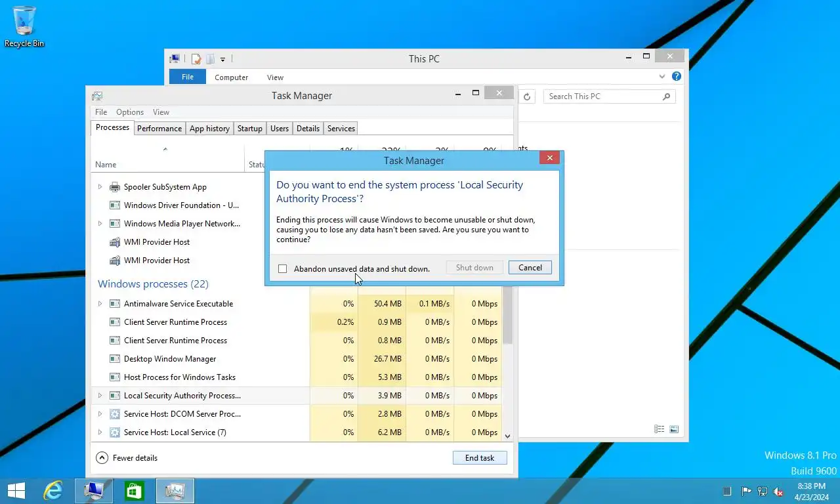The height and width of the screenshot is (504, 840).
Task: Switch This PC to large thumbnails view icon
Action: 674,429
